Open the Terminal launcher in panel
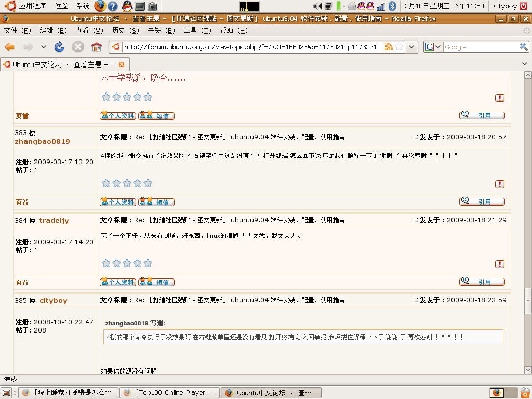This screenshot has height=399, width=532. click(140, 6)
